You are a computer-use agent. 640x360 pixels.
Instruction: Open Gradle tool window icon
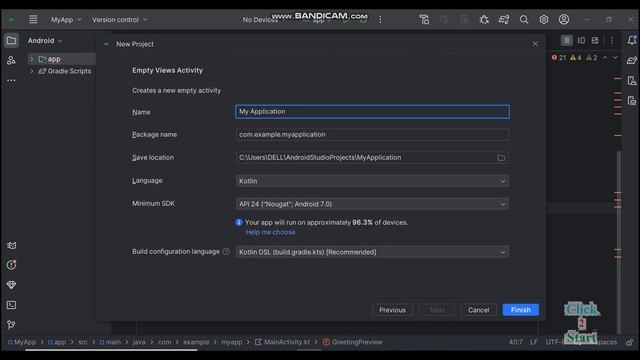coord(632,60)
